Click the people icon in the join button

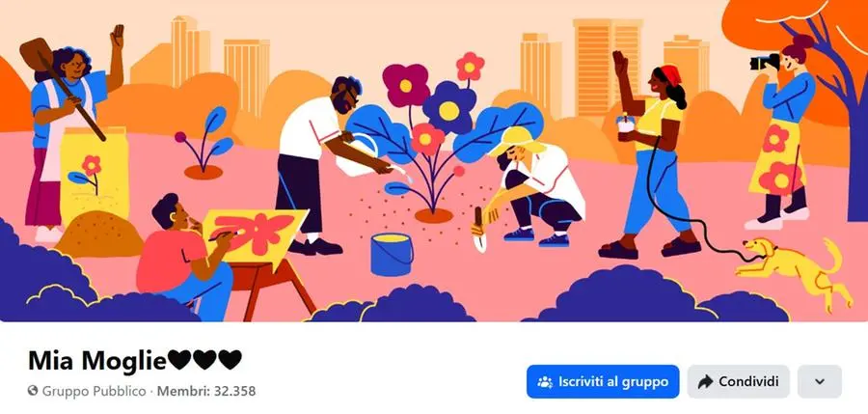[x=545, y=382]
